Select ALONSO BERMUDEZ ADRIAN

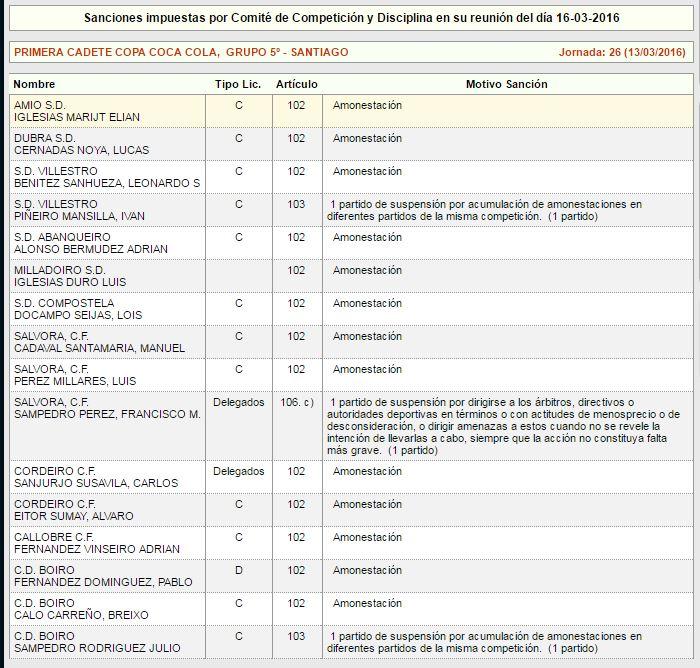coord(91,250)
